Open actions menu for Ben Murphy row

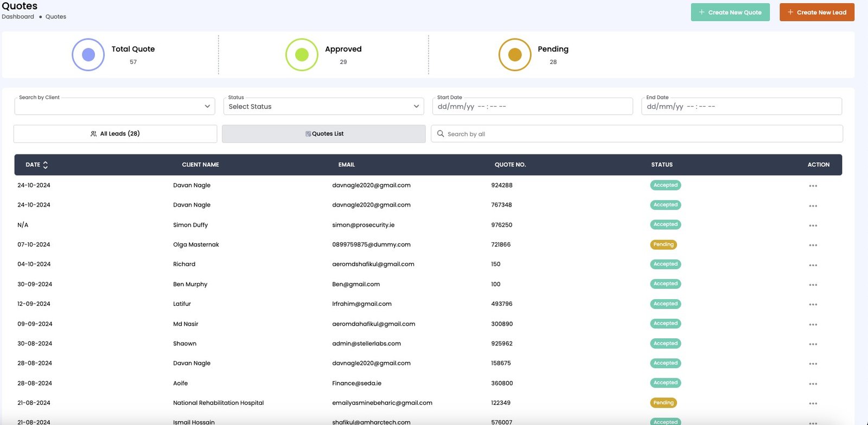tap(813, 285)
